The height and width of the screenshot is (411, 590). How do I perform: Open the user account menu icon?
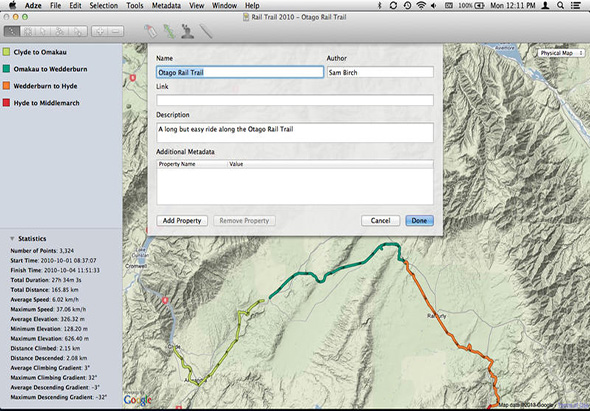coord(544,5)
